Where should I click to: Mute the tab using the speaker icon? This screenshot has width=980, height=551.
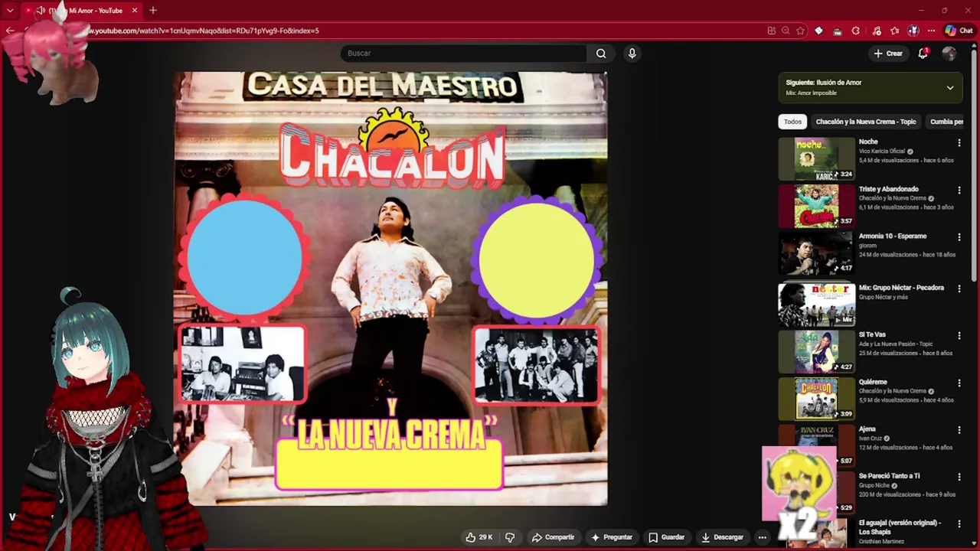pyautogui.click(x=40, y=11)
